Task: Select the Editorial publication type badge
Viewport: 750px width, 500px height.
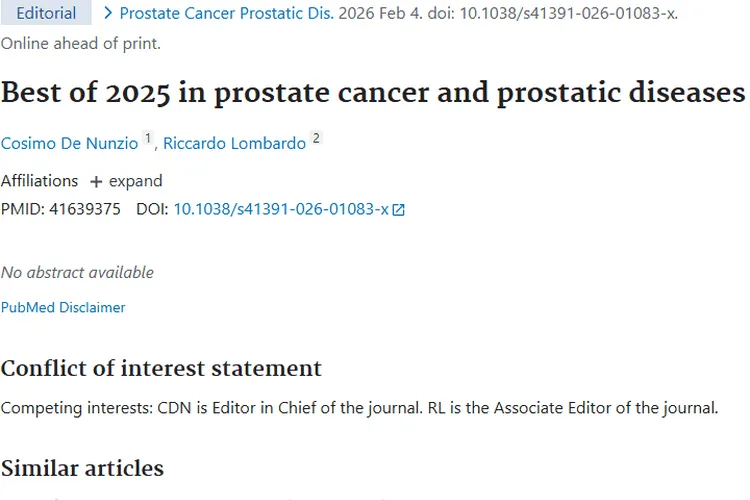Action: tap(46, 13)
